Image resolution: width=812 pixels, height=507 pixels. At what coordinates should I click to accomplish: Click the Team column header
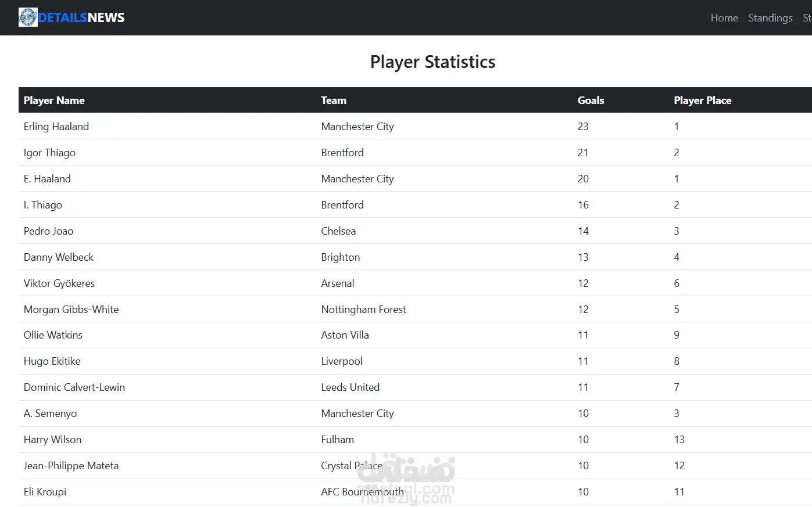point(334,100)
